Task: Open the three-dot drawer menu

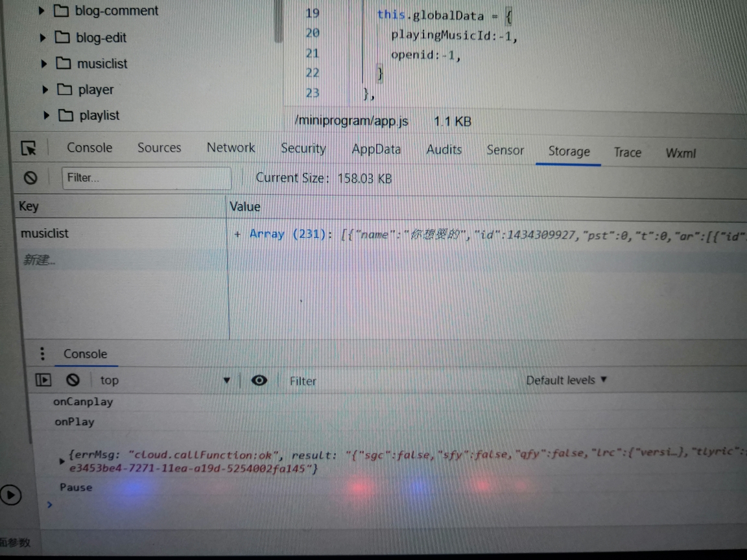Action: tap(42, 353)
